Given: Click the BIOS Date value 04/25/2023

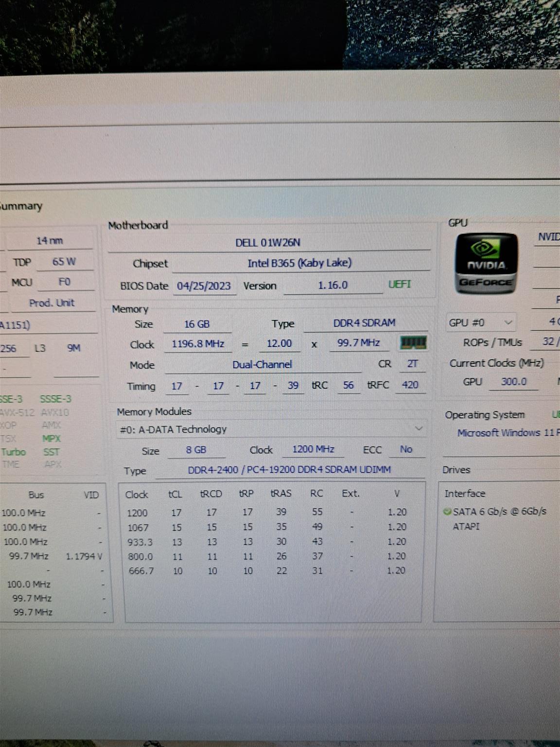Looking at the screenshot, I should pos(204,286).
